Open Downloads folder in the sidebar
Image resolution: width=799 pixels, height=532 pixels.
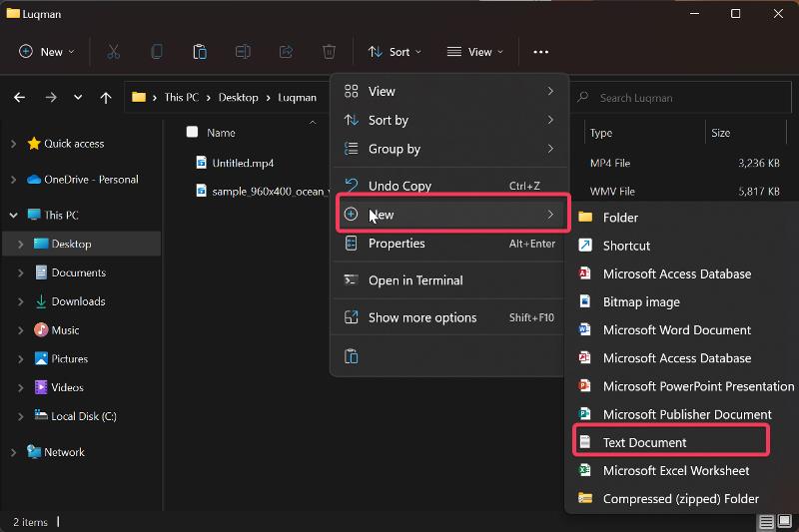pos(78,301)
